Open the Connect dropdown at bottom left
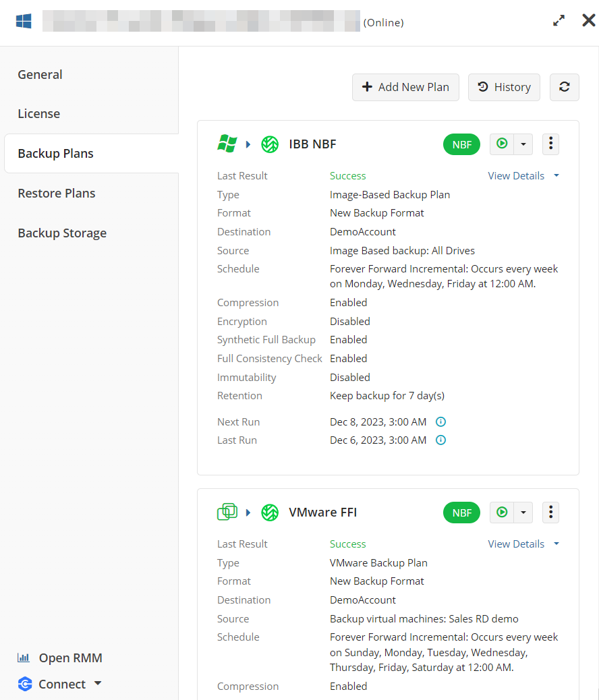This screenshot has width=599, height=700. (x=98, y=684)
